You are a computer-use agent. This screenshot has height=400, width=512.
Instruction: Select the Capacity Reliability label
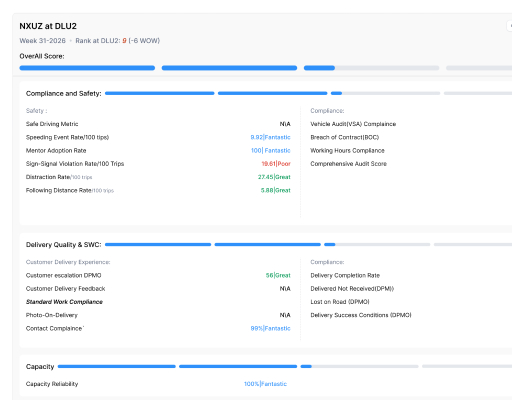coord(52,384)
